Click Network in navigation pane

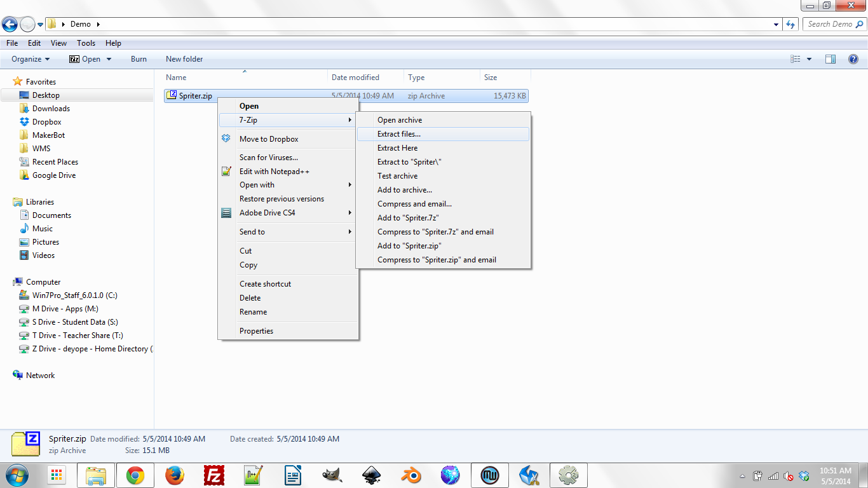click(40, 376)
